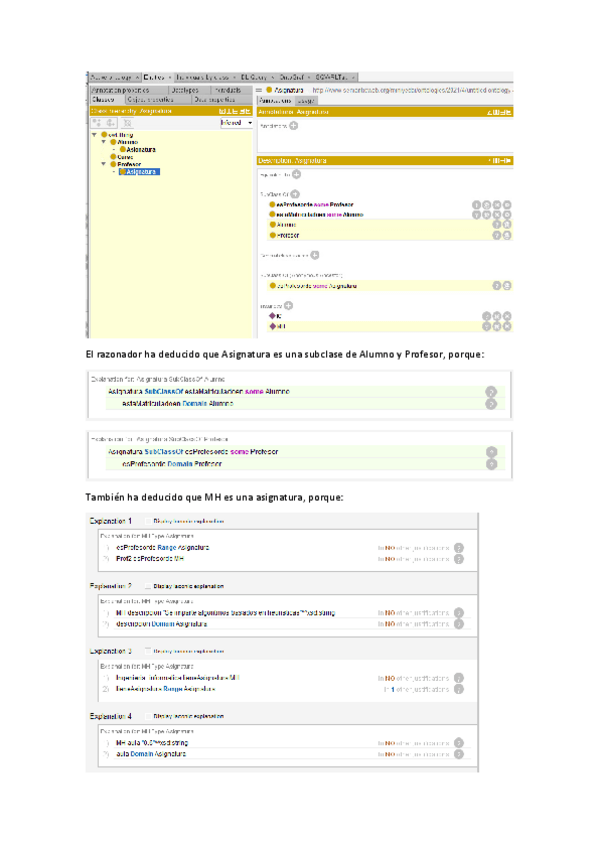Select Asignatura under Alumno in the tree

click(x=138, y=149)
